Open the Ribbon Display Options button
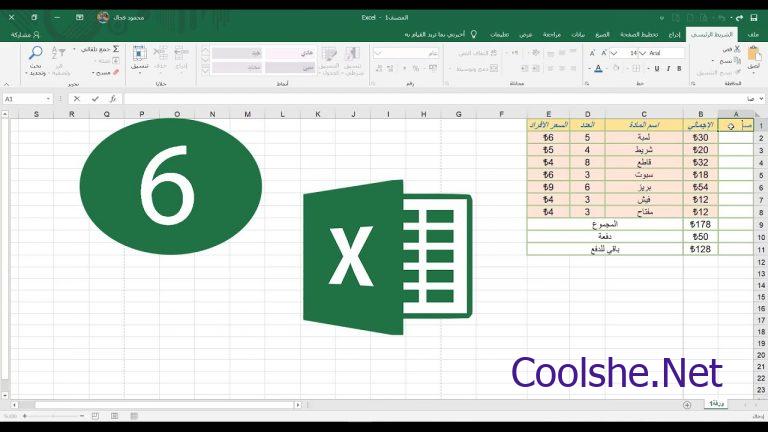 79,18
